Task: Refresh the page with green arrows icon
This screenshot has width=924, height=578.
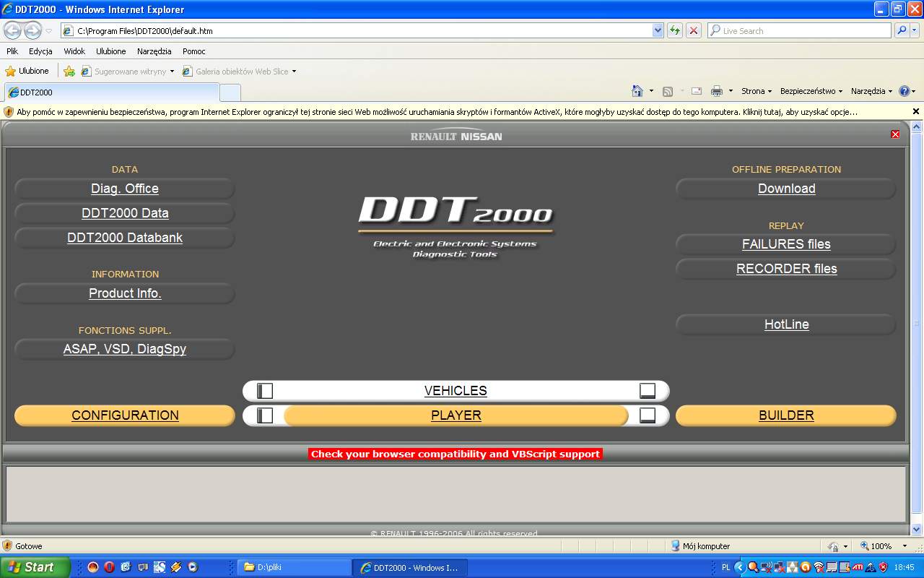Action: (675, 30)
